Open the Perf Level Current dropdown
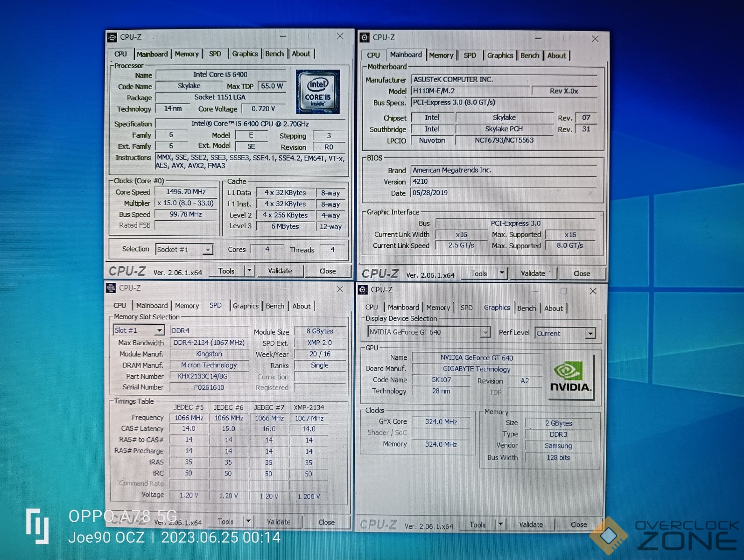This screenshot has height=560, width=744. click(x=590, y=334)
